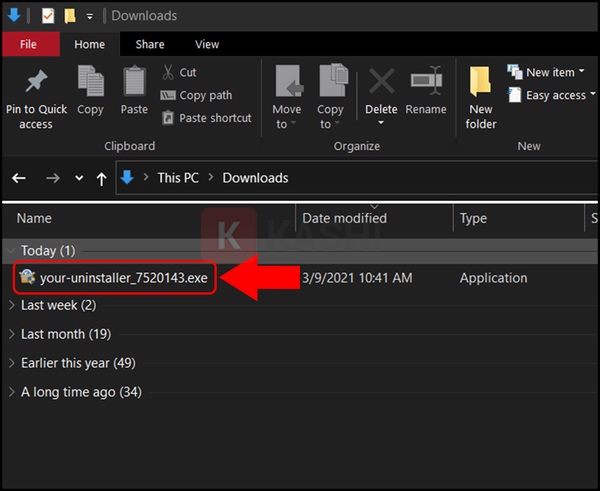Screen dimensions: 600x491
Task: Choose Paste shortcut in Clipboard group
Action: [206, 118]
